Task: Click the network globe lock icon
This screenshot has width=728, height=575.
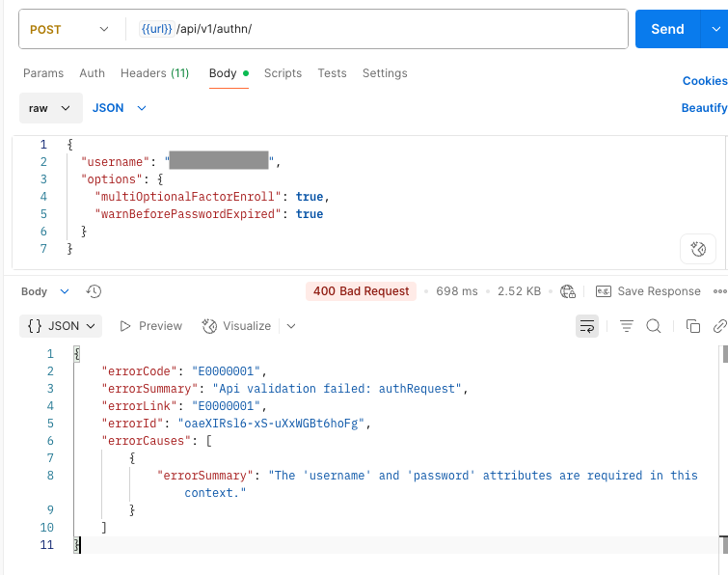Action: pos(567,291)
